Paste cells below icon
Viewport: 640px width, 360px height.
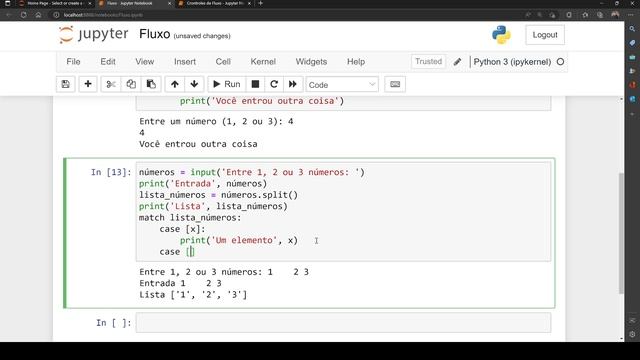pyautogui.click(x=151, y=84)
